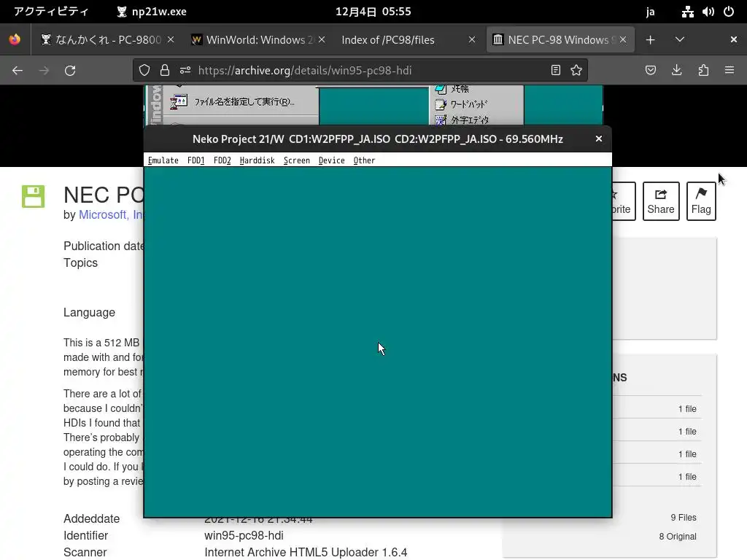Screen dimensions: 747x560
Task: Open the clock showing 12月4日 05:55
Action: 373,12
